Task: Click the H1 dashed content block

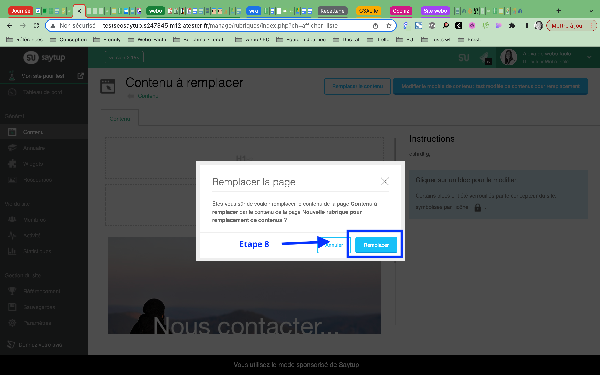Action: (x=244, y=158)
